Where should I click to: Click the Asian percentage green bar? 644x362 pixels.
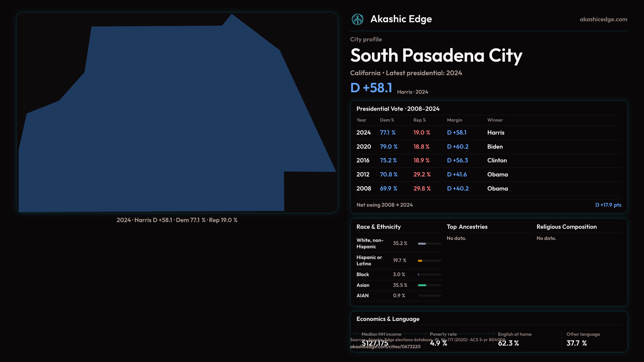tap(422, 285)
